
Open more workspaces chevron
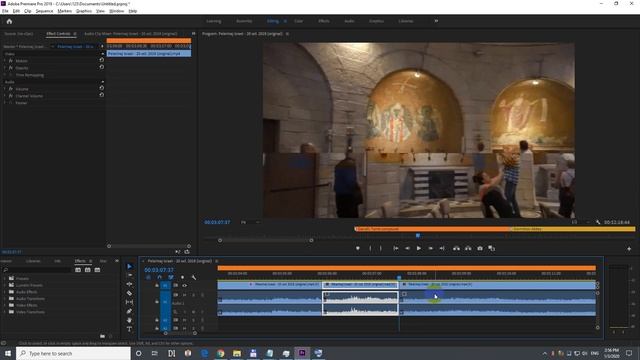(436, 21)
